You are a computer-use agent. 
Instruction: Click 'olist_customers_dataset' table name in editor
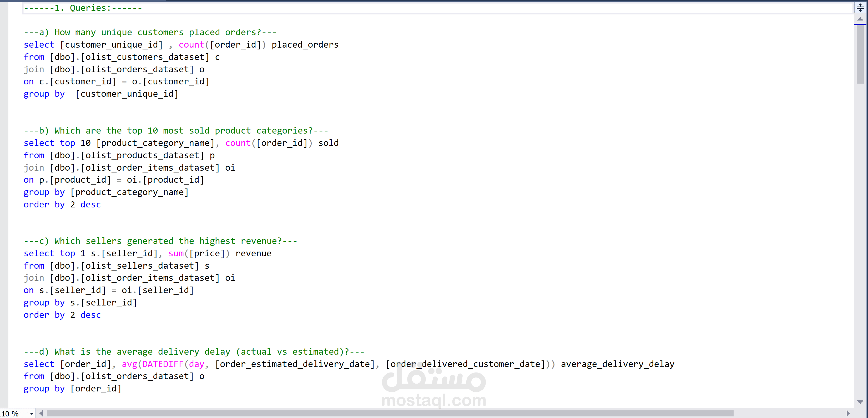click(145, 57)
